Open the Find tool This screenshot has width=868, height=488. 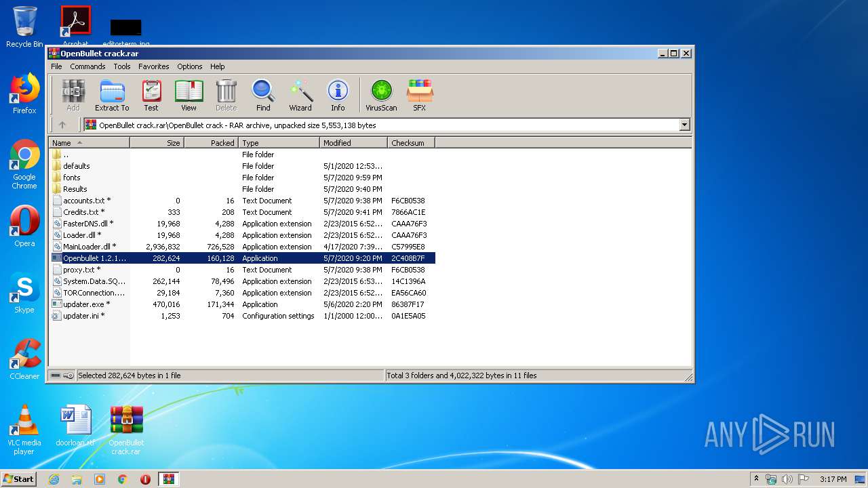pos(263,95)
